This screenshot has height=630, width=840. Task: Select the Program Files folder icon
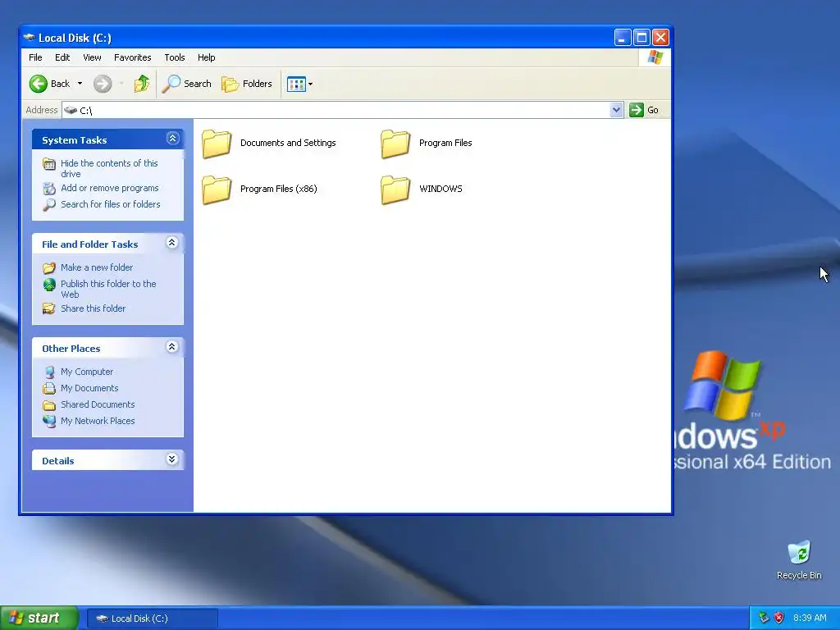395,144
